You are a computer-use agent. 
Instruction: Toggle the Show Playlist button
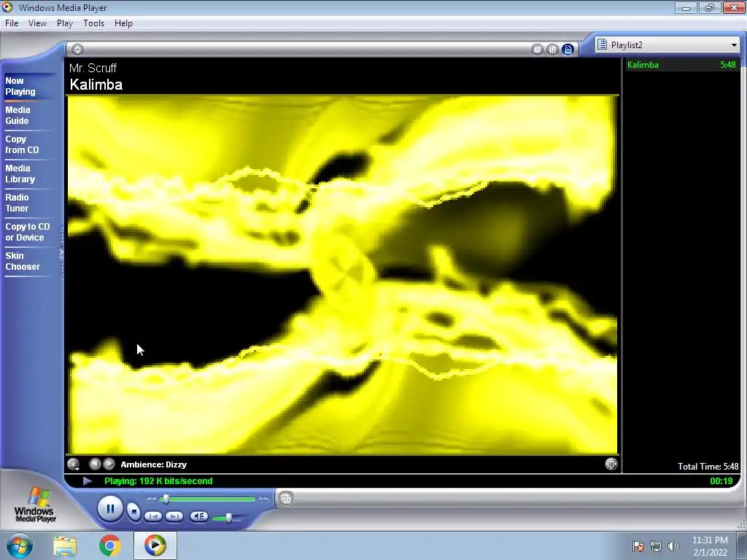point(568,50)
